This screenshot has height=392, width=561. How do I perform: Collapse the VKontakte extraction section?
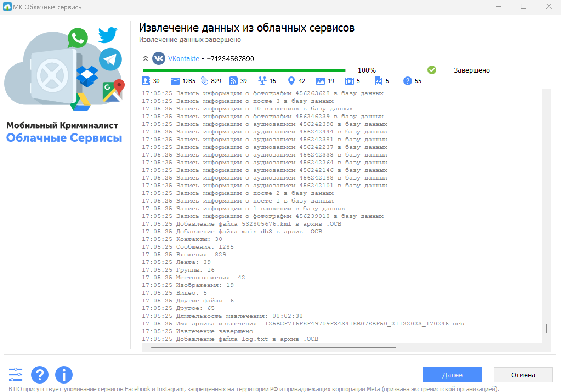pyautogui.click(x=146, y=58)
